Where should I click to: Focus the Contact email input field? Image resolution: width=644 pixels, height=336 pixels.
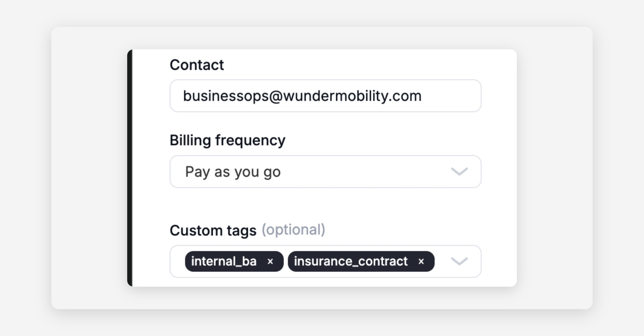click(x=325, y=96)
